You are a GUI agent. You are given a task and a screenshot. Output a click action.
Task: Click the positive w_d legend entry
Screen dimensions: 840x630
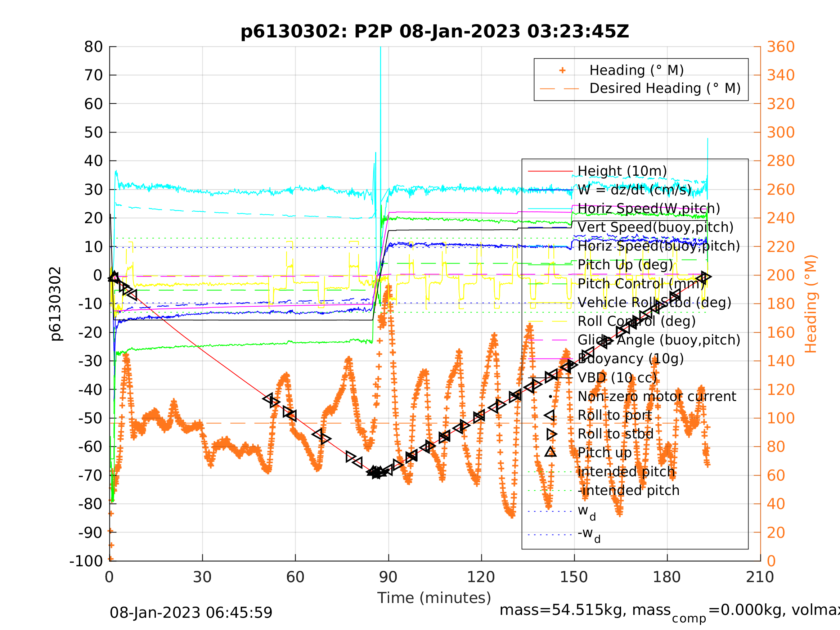[587, 512]
